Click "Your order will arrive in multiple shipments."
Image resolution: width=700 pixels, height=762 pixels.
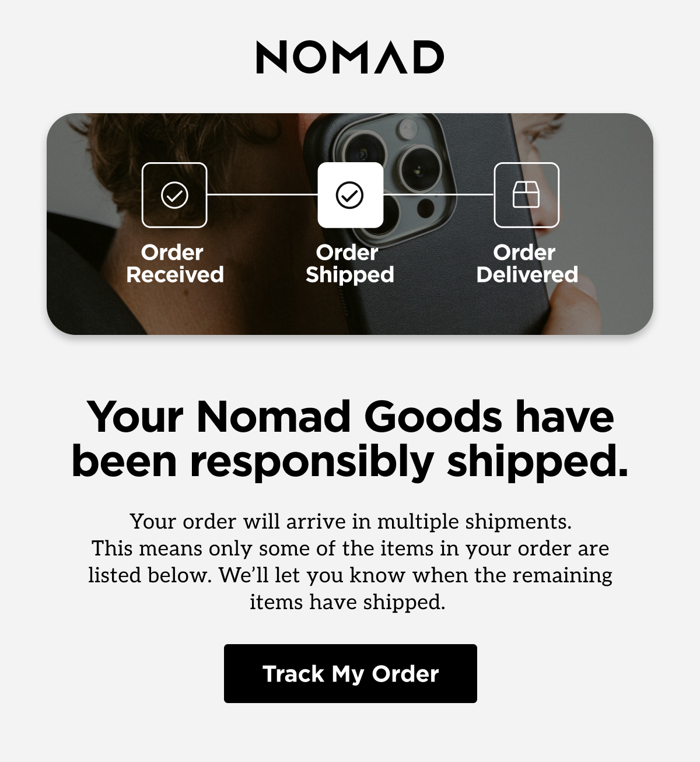pos(350,521)
